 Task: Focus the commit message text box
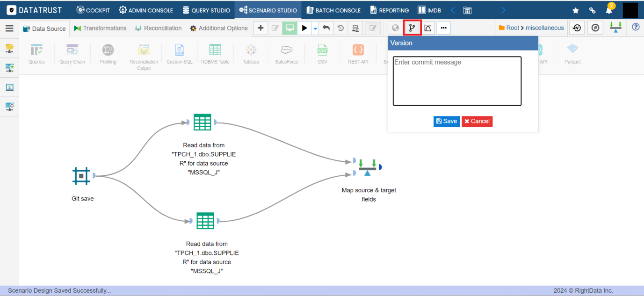click(x=457, y=81)
